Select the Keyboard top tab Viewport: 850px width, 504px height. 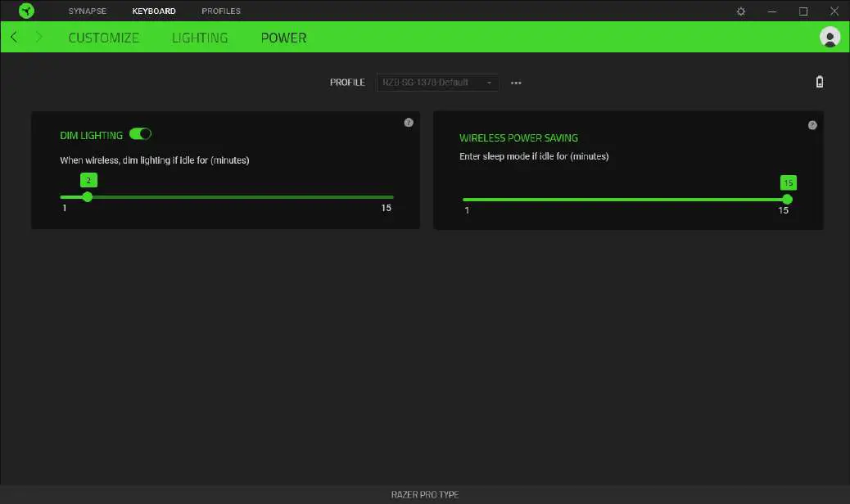click(154, 11)
